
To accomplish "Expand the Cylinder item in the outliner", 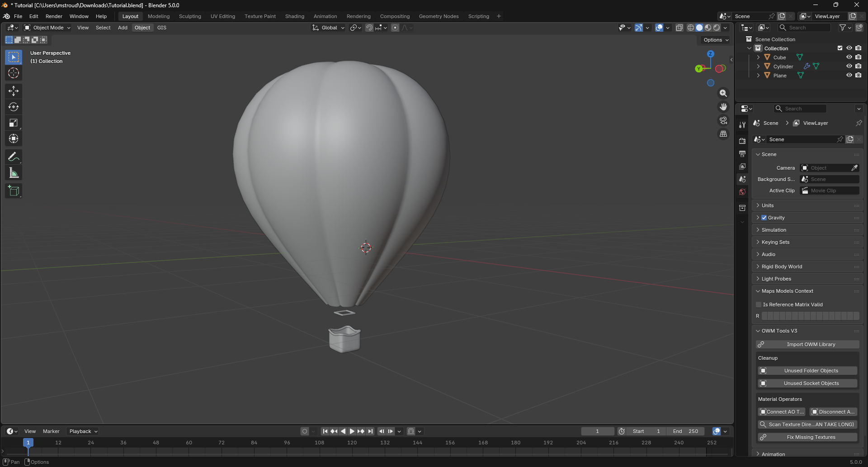I will coord(759,66).
